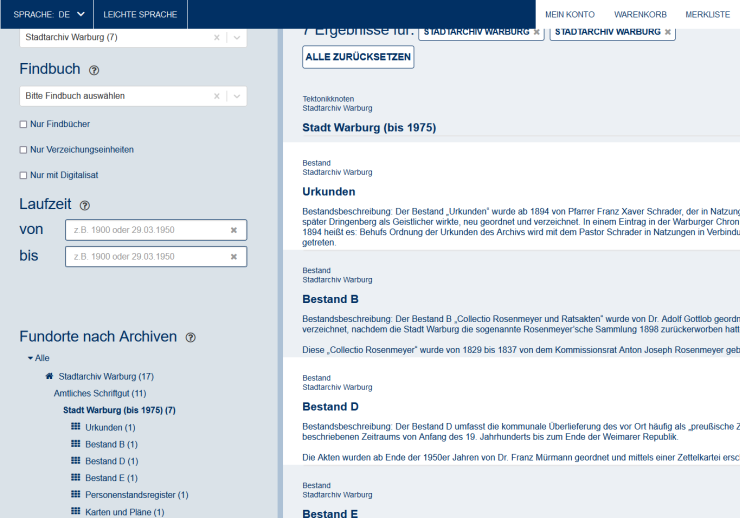Select Urkunden (1) in archive tree

pos(110,428)
